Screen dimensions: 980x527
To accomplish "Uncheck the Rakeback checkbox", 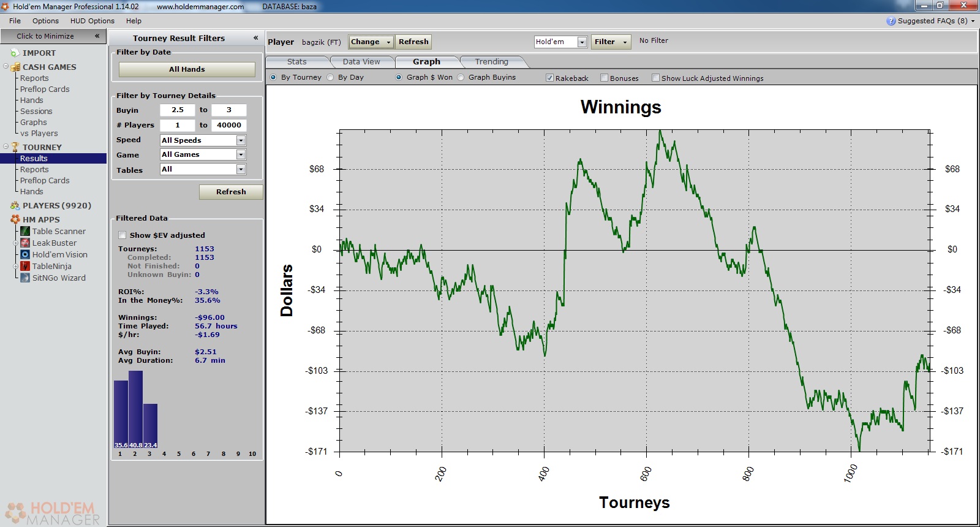I will 549,78.
